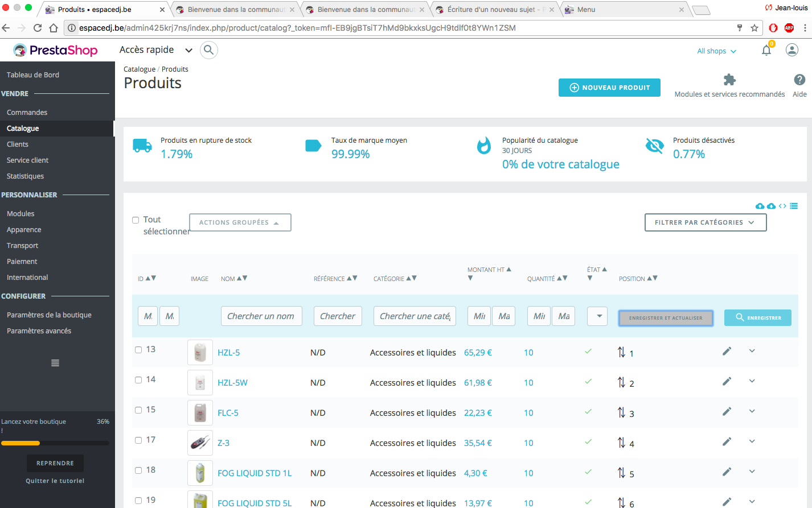Viewport: 812px width, 508px height.
Task: Click the import cloud upload icon
Action: [760, 206]
